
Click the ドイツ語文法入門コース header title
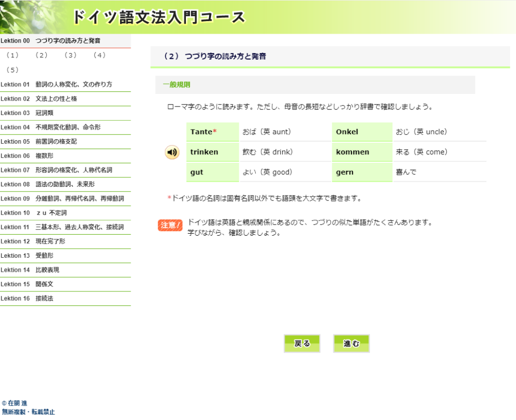click(x=159, y=17)
